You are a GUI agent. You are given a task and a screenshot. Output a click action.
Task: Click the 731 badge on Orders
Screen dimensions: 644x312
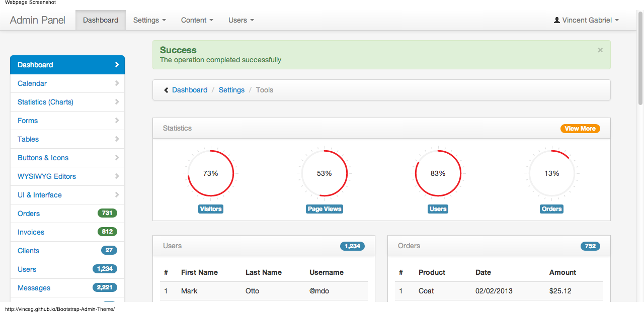107,213
